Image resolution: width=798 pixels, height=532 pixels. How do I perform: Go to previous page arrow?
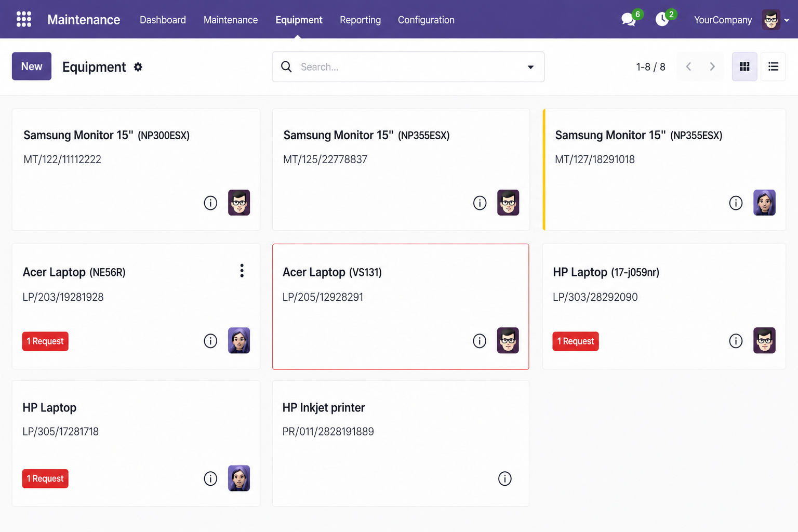688,66
